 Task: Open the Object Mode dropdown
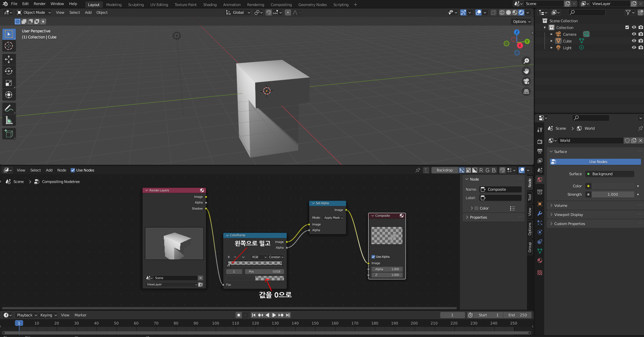(x=34, y=12)
